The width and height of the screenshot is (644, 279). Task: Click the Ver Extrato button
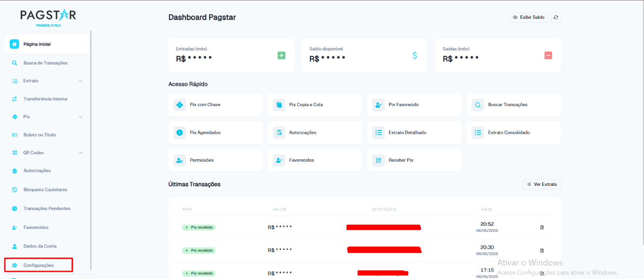point(542,184)
